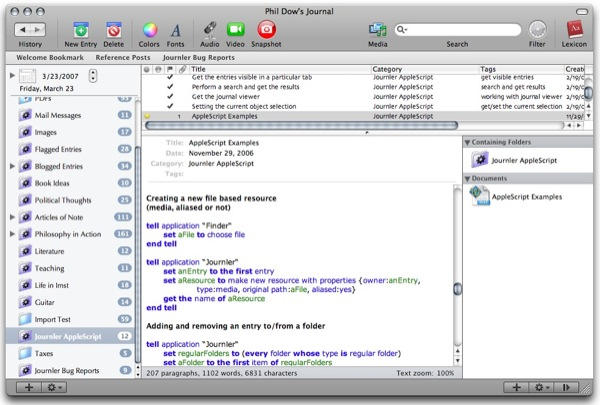Go back using History left arrow
Screen dimensions: 600x405
point(23,29)
